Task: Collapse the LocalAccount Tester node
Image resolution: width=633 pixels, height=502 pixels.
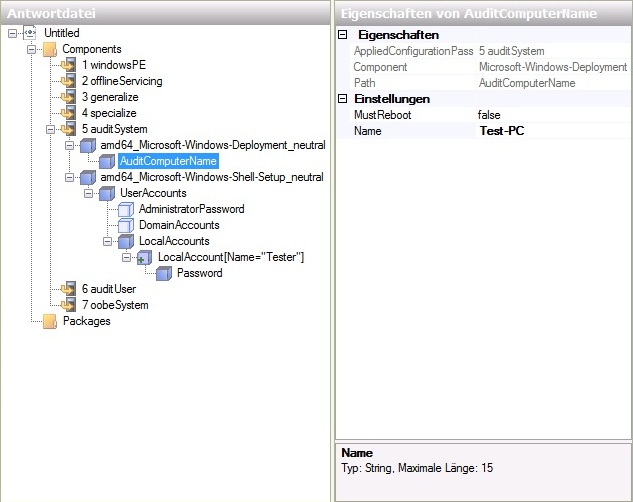Action: [x=126, y=257]
